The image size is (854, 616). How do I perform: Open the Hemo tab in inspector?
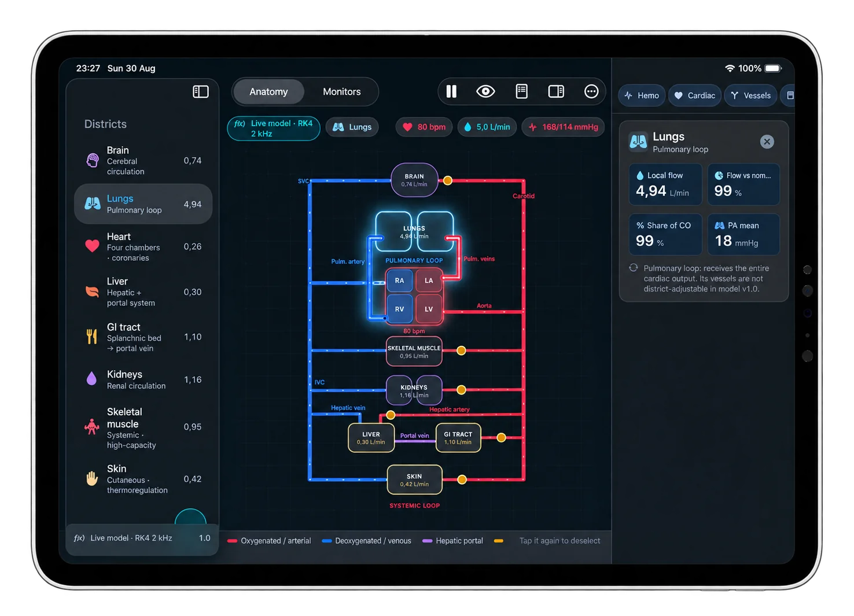pyautogui.click(x=642, y=95)
